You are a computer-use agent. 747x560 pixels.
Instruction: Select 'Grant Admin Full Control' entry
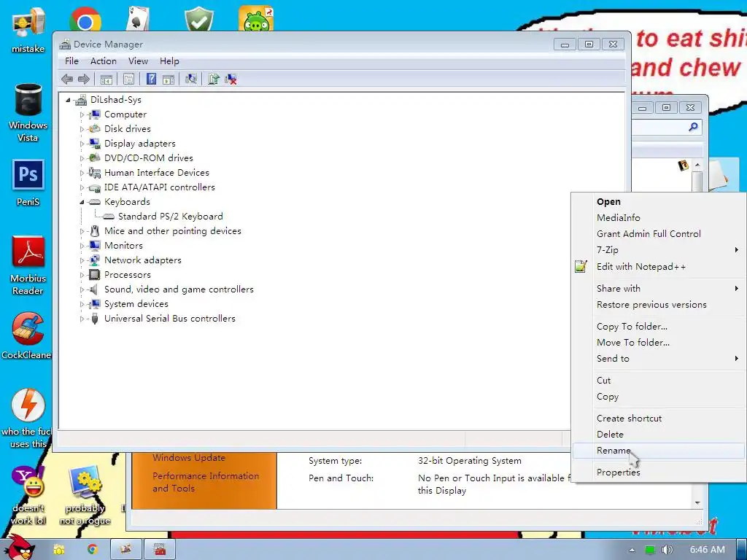[659, 234]
